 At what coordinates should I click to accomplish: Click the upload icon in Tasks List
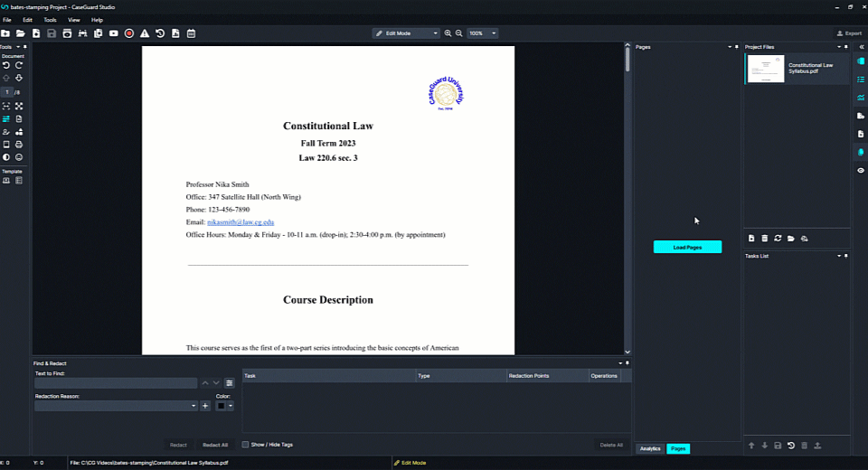[x=817, y=445]
